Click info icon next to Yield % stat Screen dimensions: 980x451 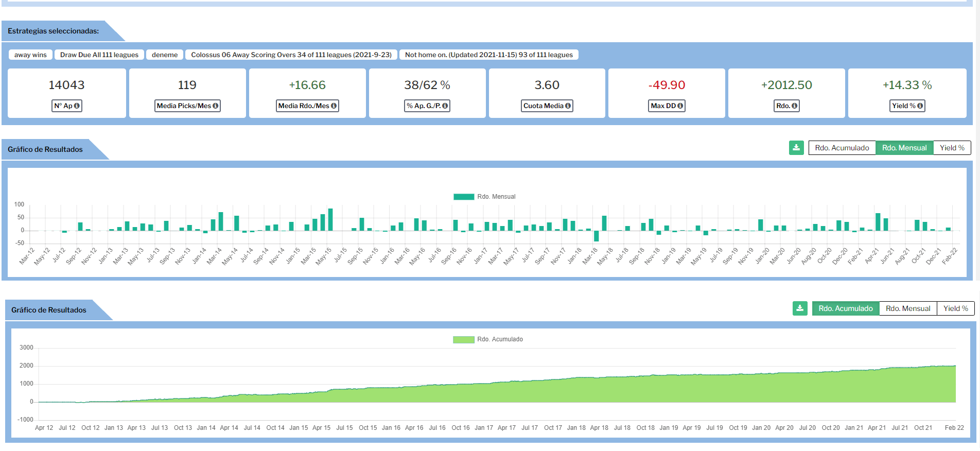920,106
